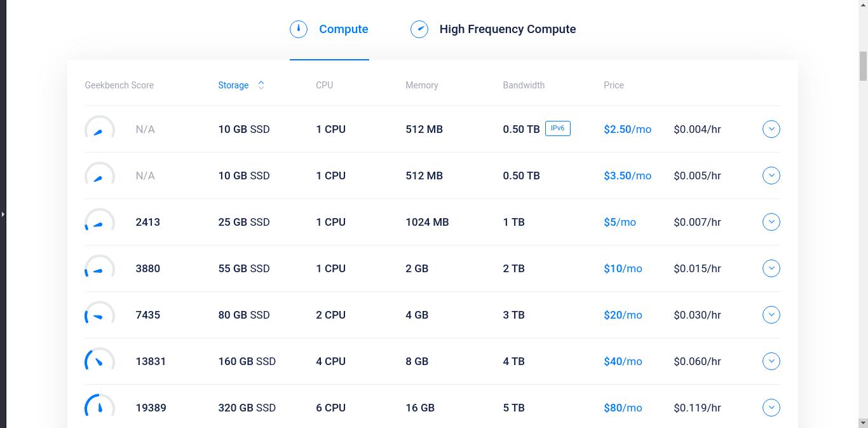Expand the $2.50/mo plan row
This screenshot has height=428, width=868.
[x=771, y=129]
